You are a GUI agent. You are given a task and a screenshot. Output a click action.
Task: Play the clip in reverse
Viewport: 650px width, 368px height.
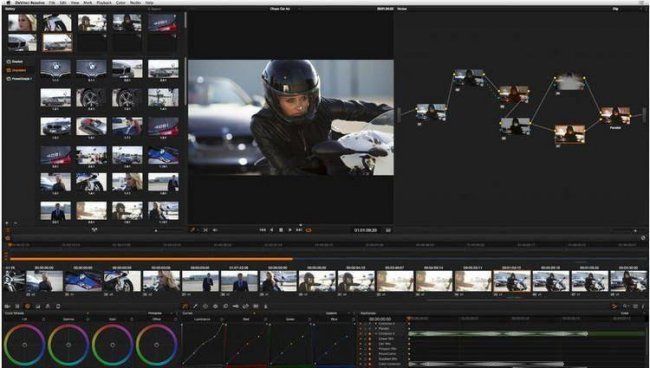(272, 230)
